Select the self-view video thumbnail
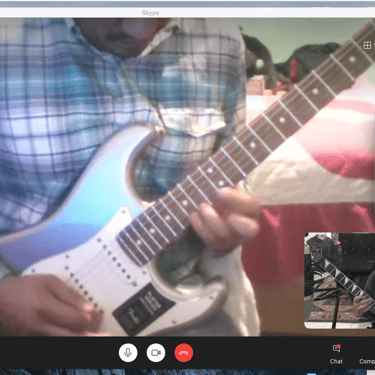Viewport: 375px width, 375px height. tap(340, 281)
